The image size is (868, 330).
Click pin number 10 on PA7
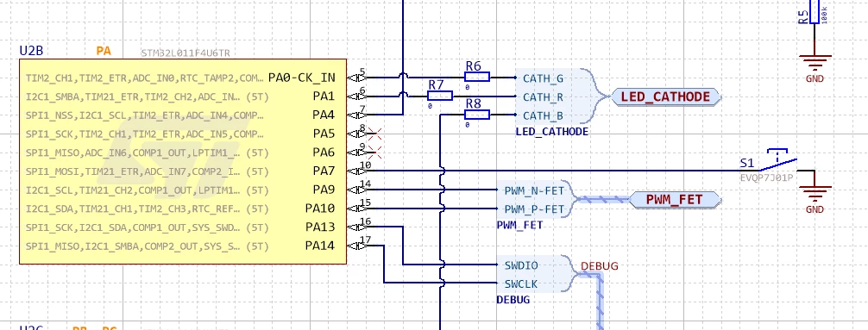(365, 165)
